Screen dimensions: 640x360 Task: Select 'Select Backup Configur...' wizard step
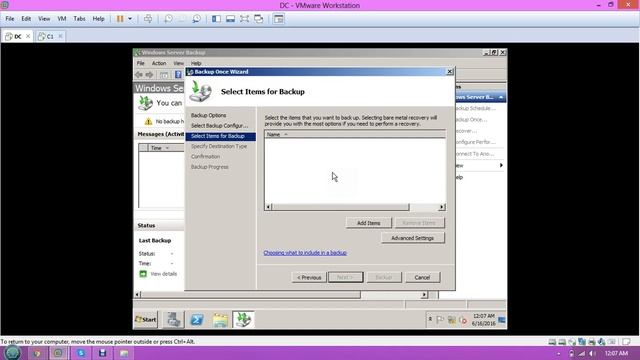[219, 126]
